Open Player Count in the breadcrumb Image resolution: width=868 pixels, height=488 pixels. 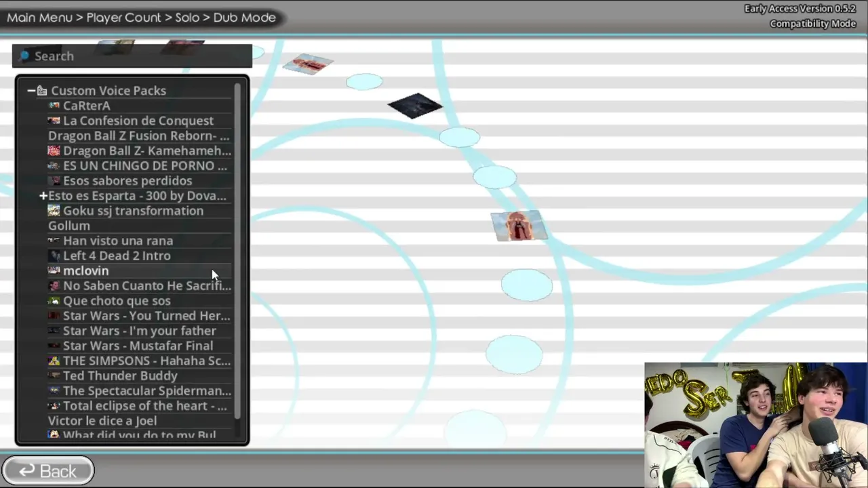click(124, 18)
